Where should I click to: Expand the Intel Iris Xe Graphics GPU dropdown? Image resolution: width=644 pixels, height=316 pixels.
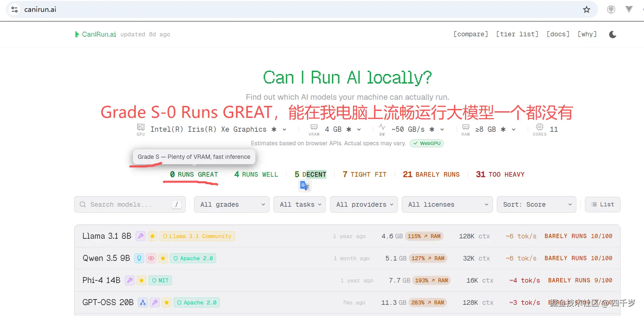pyautogui.click(x=218, y=129)
